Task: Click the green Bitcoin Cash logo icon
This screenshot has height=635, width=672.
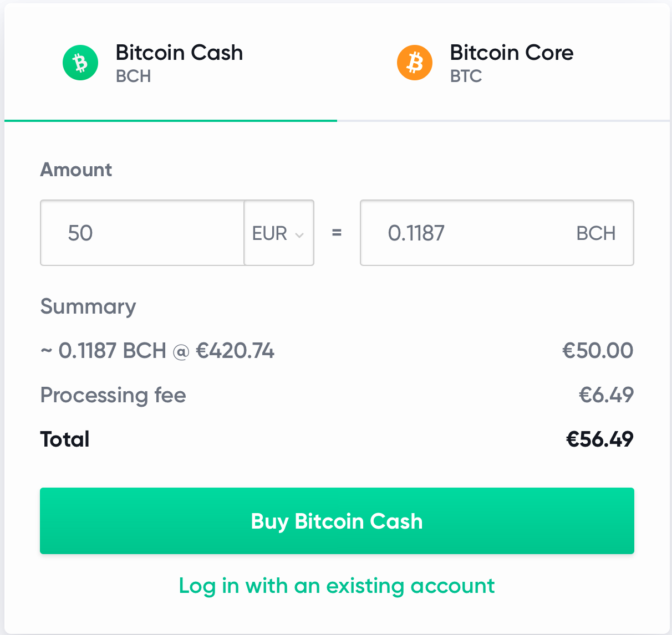Action: coord(80,63)
